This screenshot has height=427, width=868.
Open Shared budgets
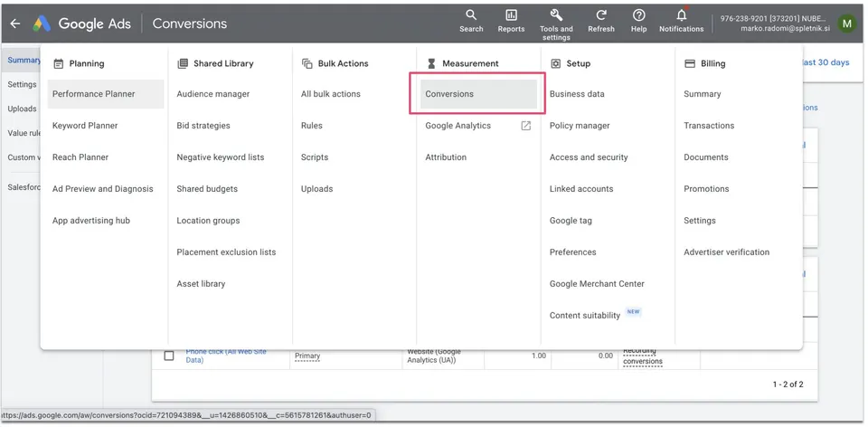[x=207, y=189]
